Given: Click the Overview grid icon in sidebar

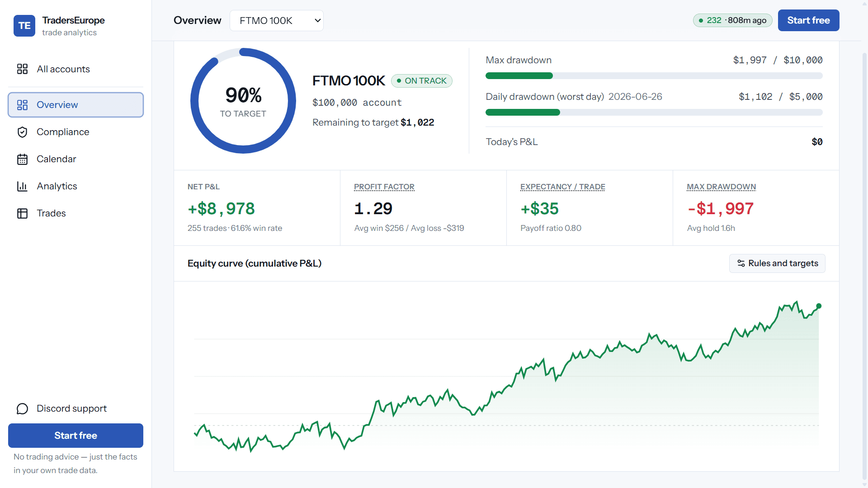Looking at the screenshot, I should pos(22,105).
